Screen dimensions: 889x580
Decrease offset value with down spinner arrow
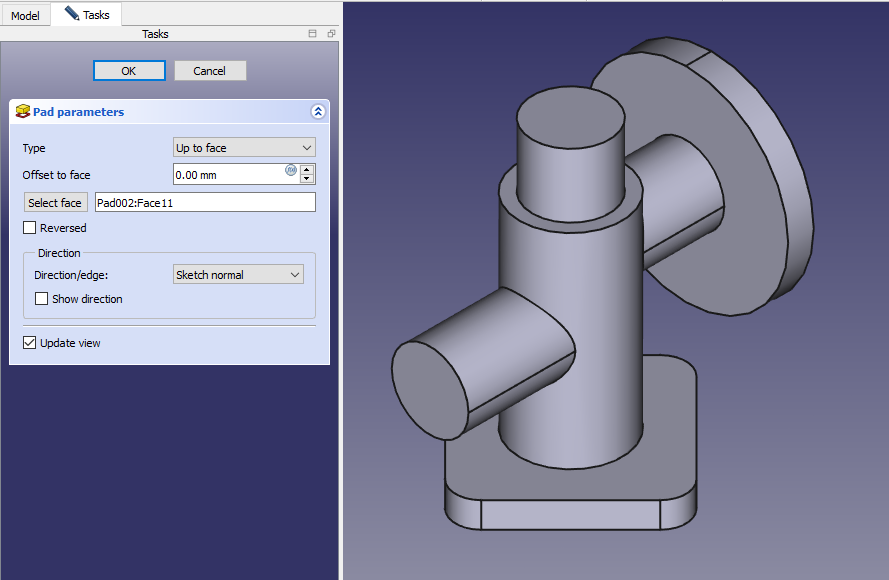307,180
